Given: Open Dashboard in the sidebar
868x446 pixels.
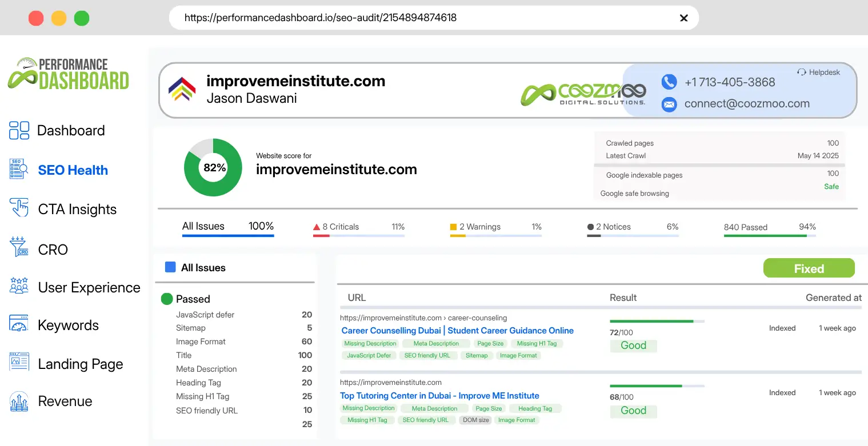Looking at the screenshot, I should coord(71,130).
